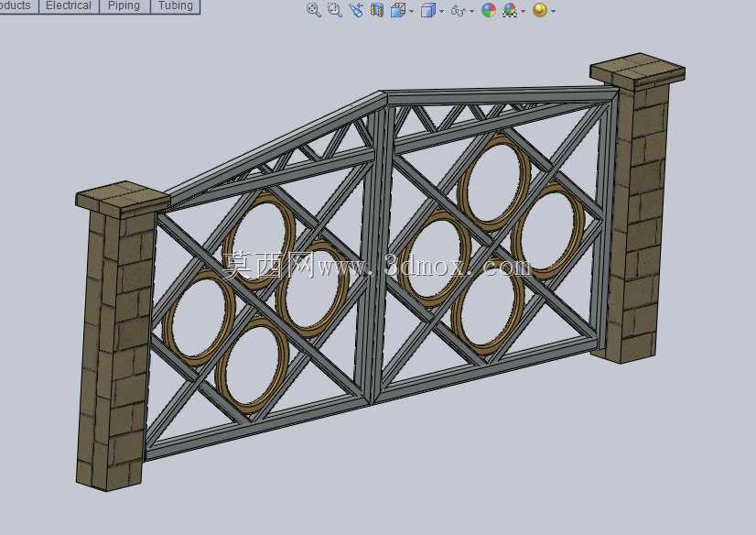Select the partially visible Products tab

pyautogui.click(x=18, y=5)
